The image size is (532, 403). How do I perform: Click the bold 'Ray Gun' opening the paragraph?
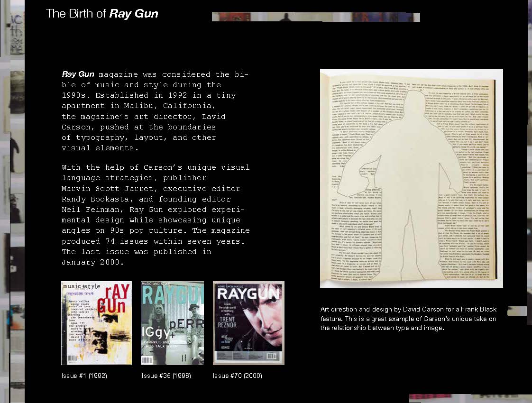tap(78, 74)
